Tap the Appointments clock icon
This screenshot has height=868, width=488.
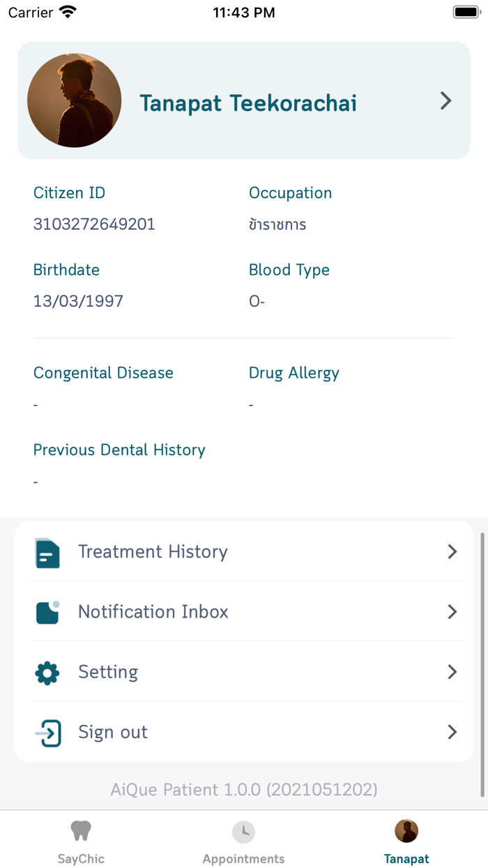243,830
